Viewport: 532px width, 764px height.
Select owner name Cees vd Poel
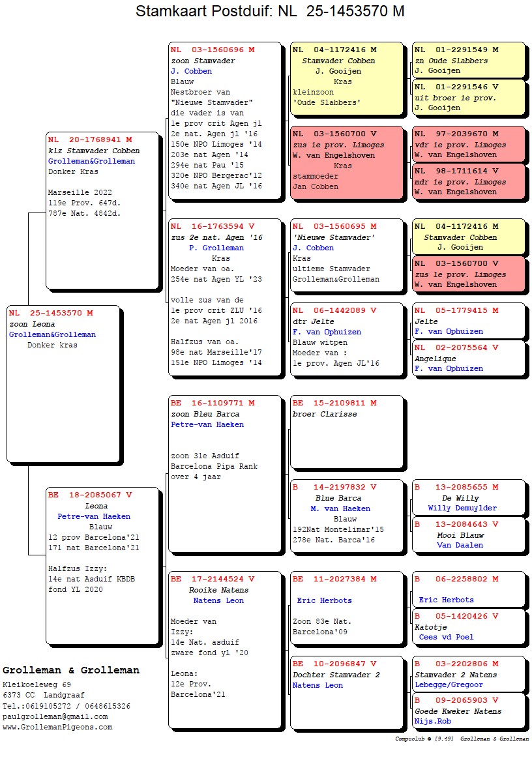pos(446,637)
